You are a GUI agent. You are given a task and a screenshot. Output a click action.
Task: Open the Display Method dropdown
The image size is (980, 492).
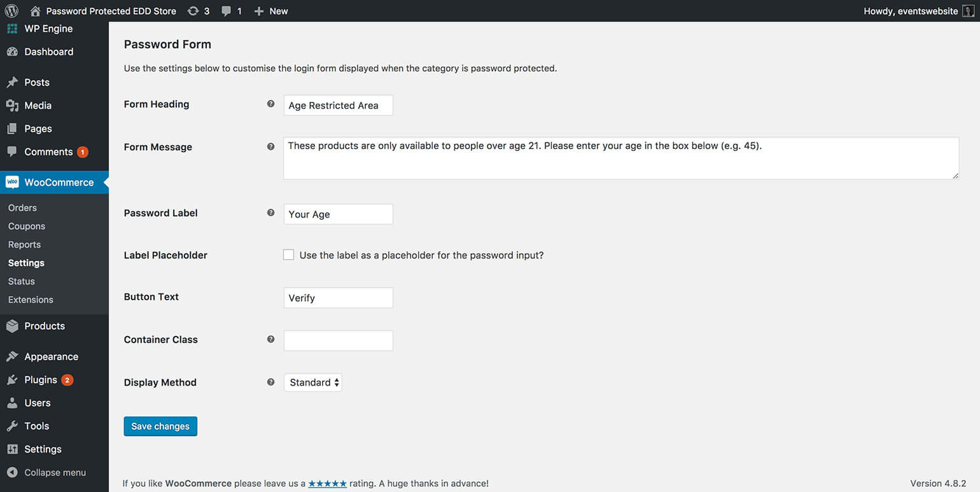312,382
